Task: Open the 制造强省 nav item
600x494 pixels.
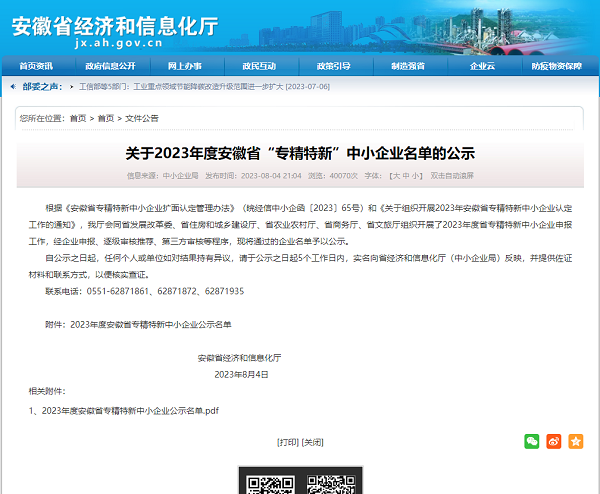Action: 408,66
